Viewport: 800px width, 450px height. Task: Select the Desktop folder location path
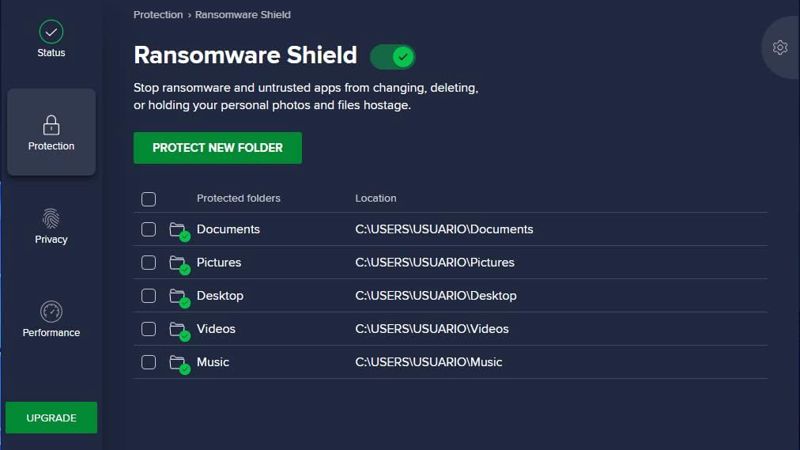(436, 295)
